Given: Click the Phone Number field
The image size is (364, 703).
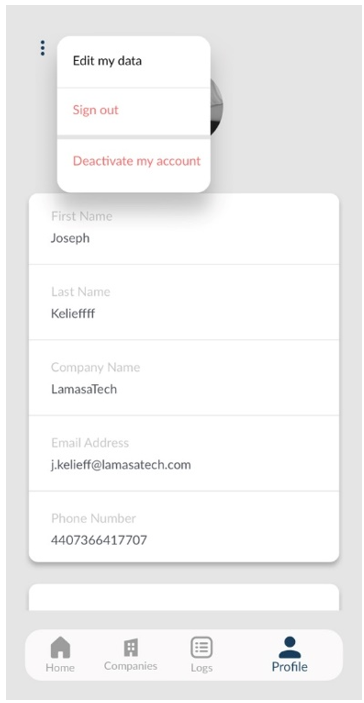Looking at the screenshot, I should click(184, 527).
